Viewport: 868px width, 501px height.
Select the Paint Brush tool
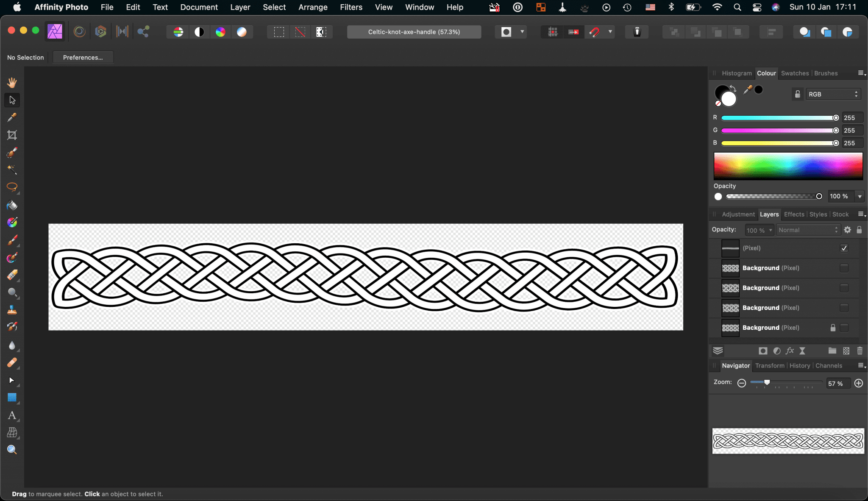pos(12,240)
